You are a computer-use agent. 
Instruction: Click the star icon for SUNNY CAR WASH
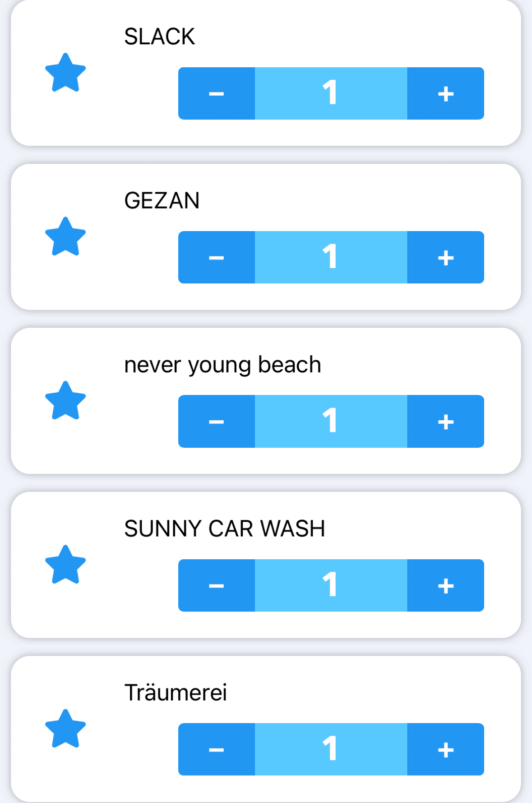(x=65, y=565)
